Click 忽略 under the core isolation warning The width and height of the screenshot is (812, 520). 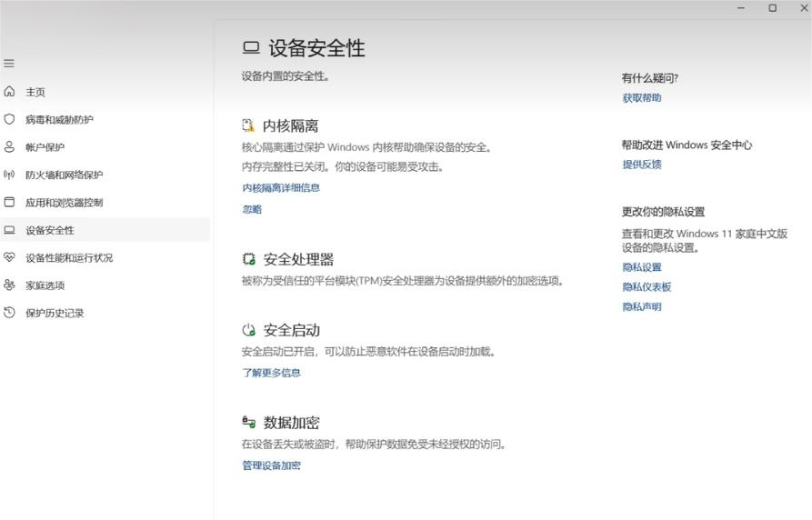pos(252,209)
